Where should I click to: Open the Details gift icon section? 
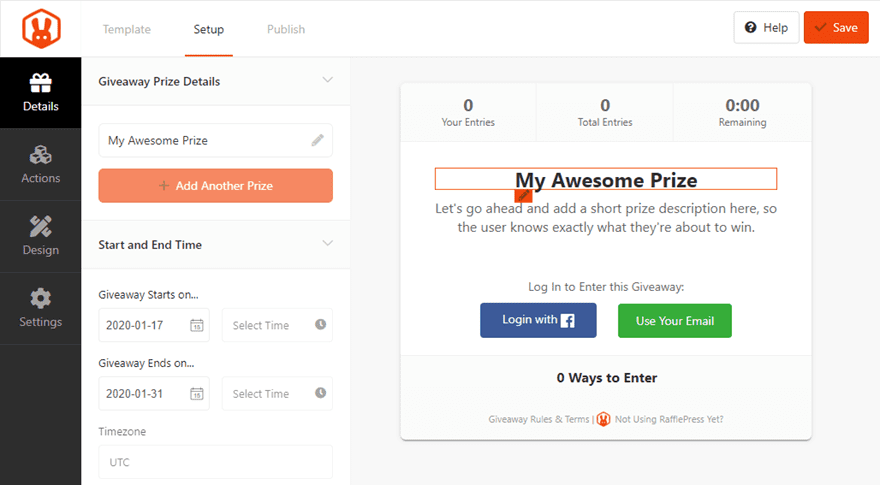[41, 93]
